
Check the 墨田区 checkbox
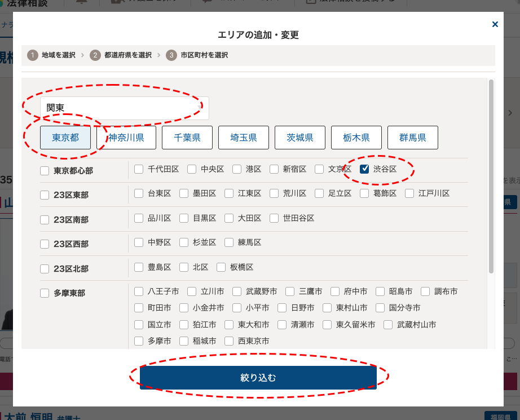click(184, 193)
